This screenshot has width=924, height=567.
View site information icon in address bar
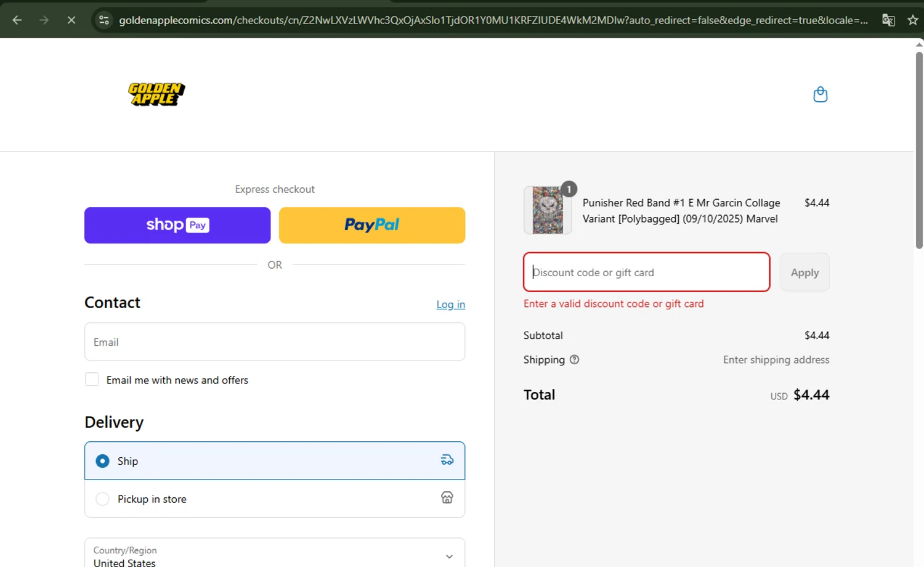(x=104, y=20)
